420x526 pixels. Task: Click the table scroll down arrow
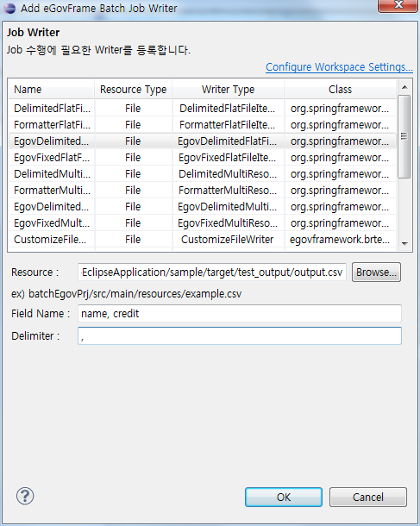(404, 244)
